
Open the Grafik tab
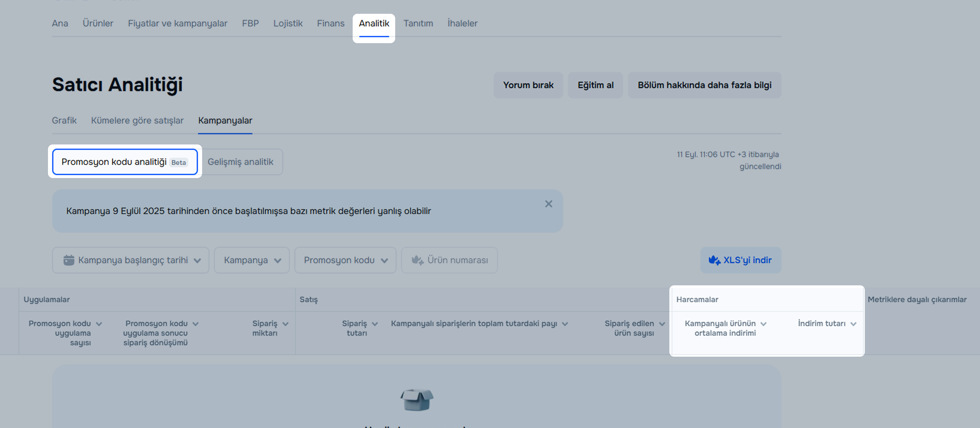point(64,120)
